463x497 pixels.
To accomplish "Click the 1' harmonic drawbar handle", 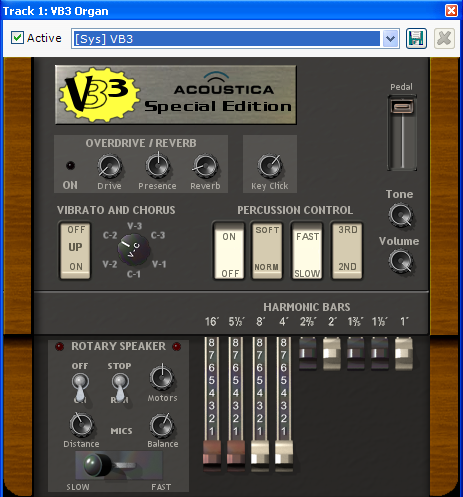I will tap(404, 353).
